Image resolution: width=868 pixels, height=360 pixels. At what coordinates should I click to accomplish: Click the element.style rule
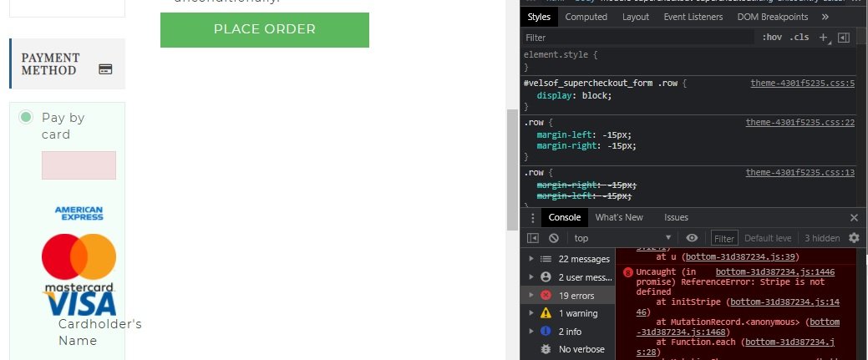point(561,55)
